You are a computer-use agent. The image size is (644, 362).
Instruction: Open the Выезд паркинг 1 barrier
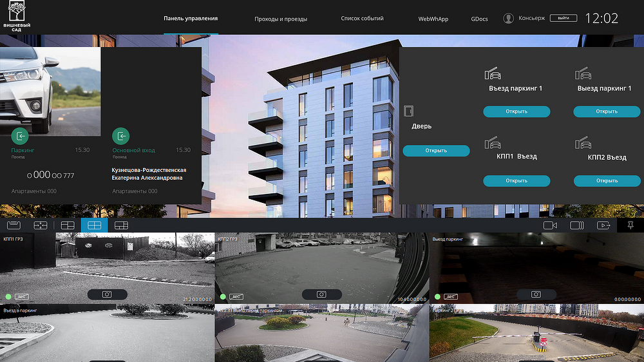[x=607, y=111]
